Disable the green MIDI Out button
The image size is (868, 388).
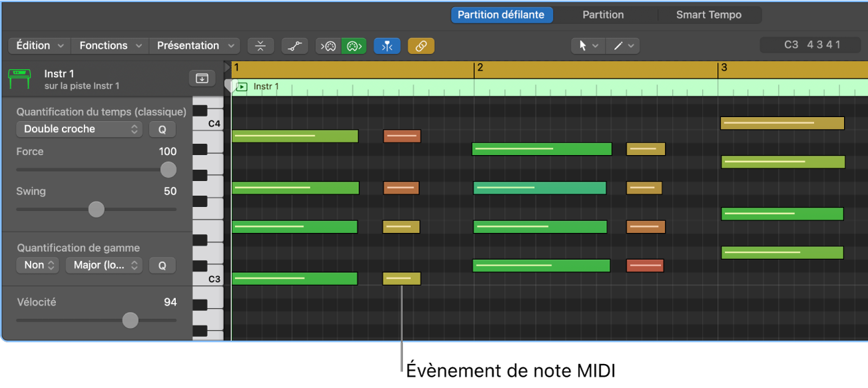[354, 46]
